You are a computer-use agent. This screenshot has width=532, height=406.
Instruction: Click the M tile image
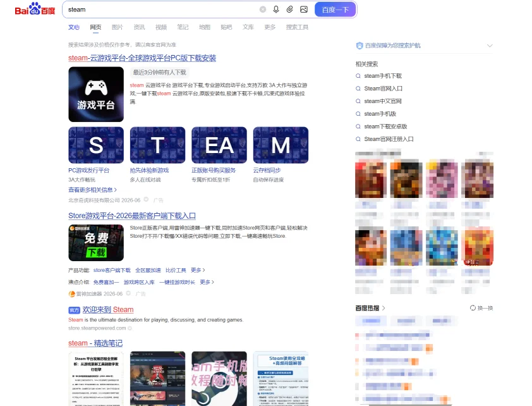(281, 145)
